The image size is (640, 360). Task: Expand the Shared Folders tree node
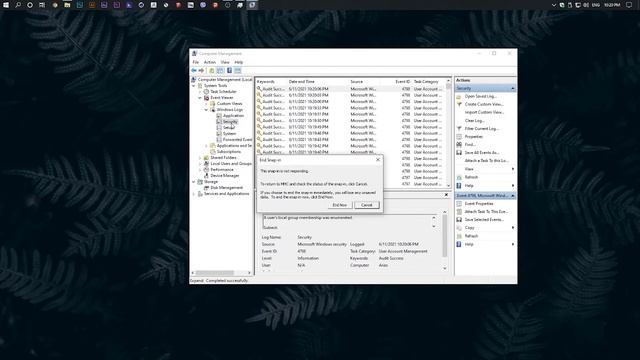pos(200,158)
